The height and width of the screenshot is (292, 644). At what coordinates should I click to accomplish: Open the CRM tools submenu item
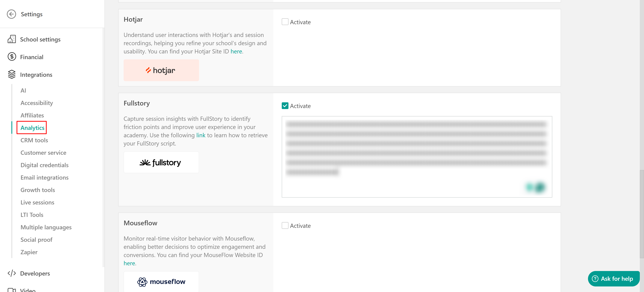click(34, 140)
